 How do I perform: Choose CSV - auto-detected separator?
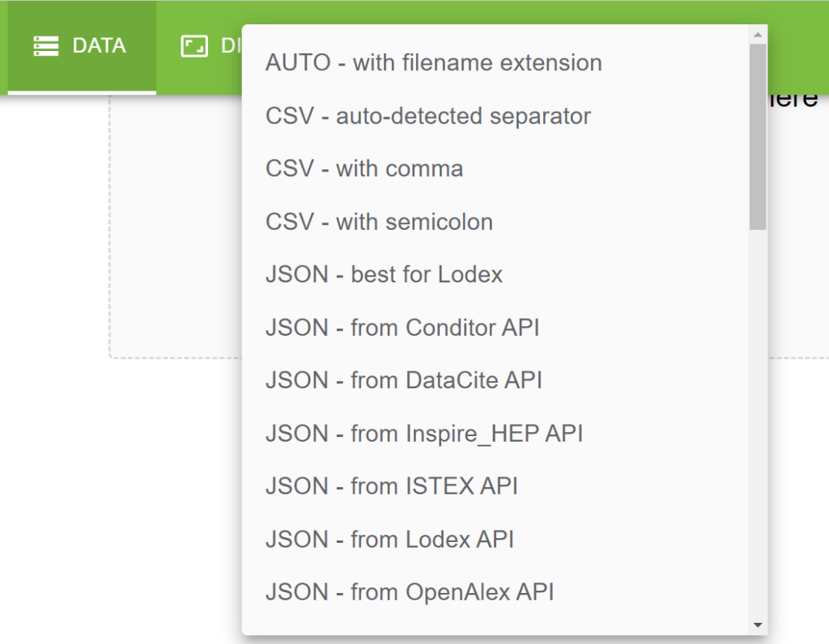point(495,116)
